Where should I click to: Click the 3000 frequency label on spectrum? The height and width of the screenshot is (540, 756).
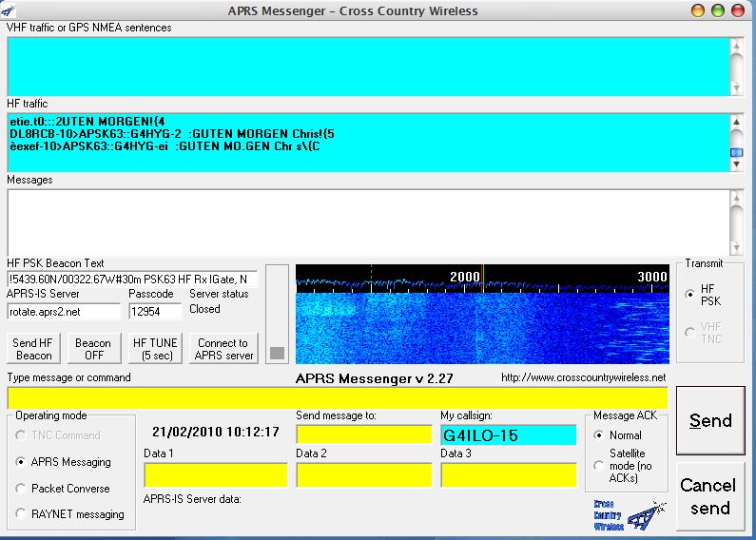click(x=651, y=277)
